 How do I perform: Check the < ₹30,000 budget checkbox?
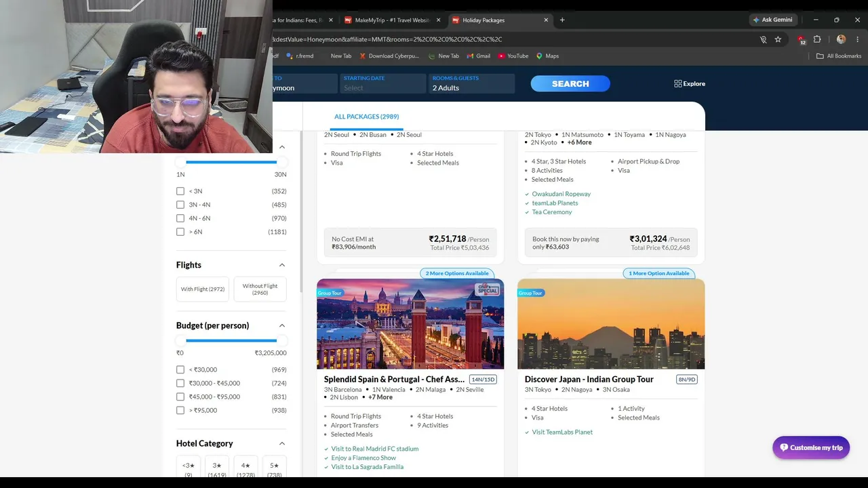click(x=180, y=369)
